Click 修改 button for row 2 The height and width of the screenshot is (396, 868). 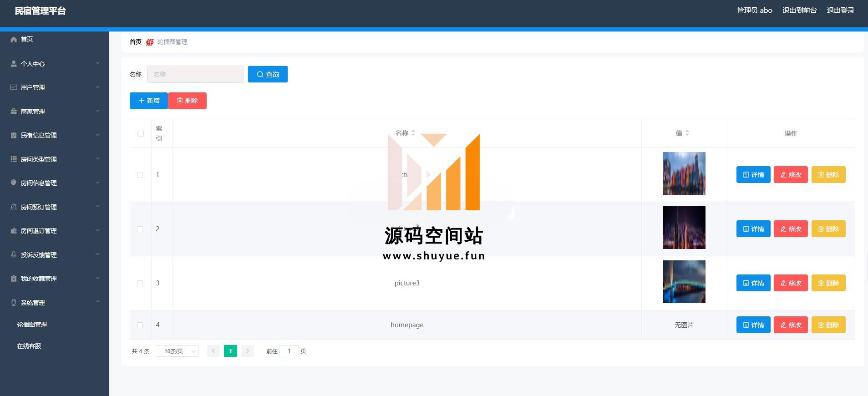791,229
